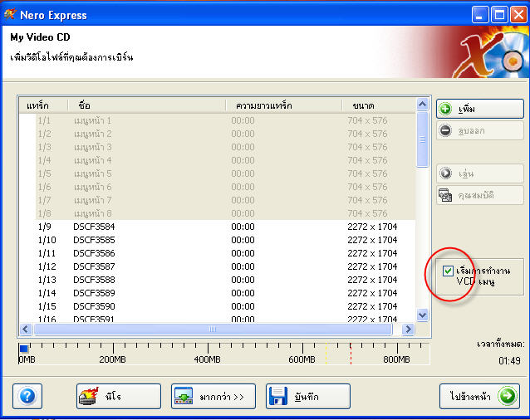Click the ขนาด column header
The width and height of the screenshot is (530, 420).
[379, 105]
